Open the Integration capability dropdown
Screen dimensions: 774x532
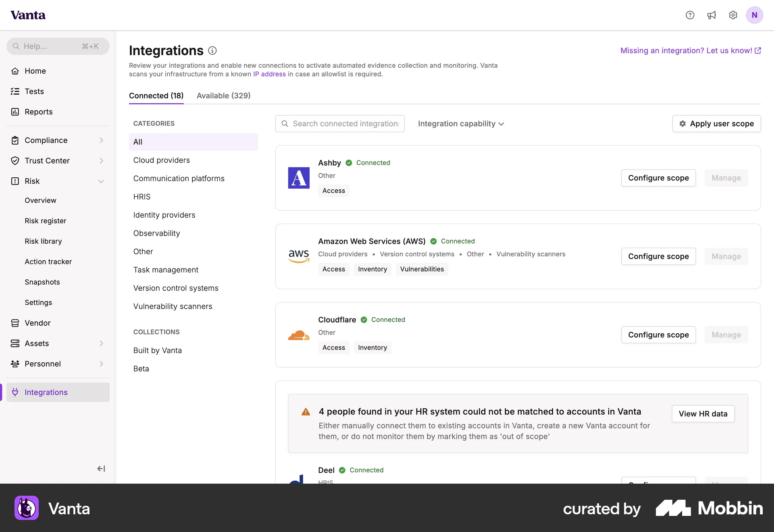coord(461,124)
